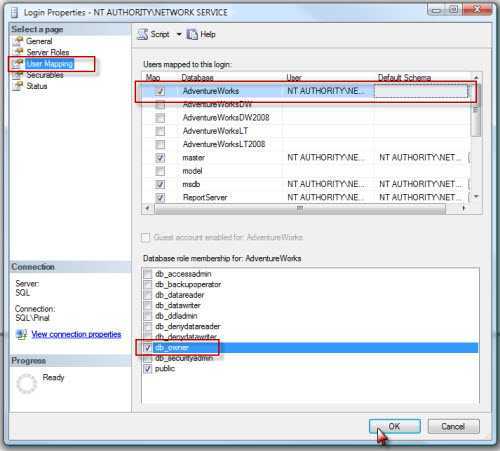The width and height of the screenshot is (500, 451).
Task: Click AdventureWorks Default Schema field
Action: coord(421,91)
